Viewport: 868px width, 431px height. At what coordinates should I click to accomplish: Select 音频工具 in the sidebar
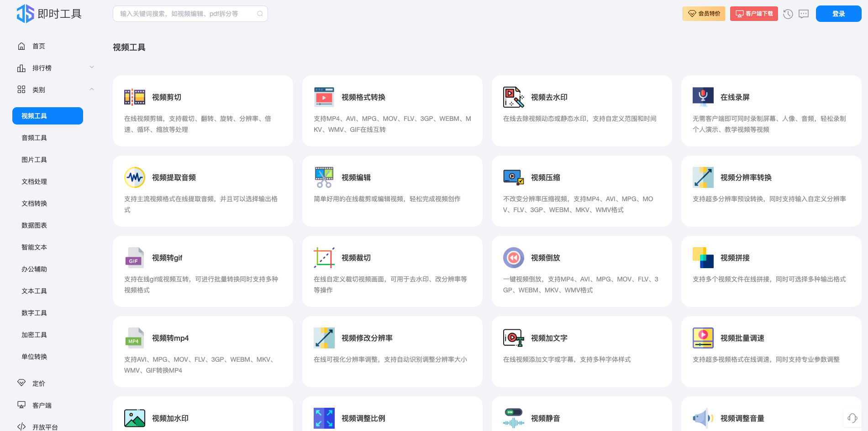point(34,138)
